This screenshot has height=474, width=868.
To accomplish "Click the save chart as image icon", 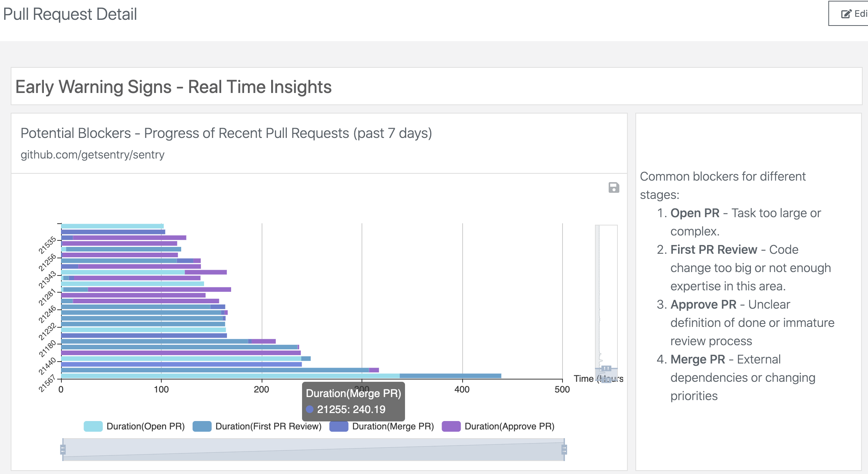I will click(x=614, y=187).
